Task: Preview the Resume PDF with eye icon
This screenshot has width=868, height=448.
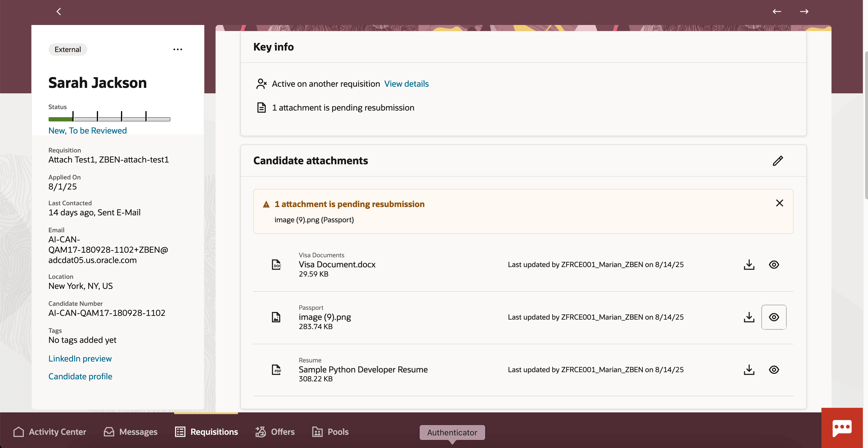Action: (x=774, y=370)
